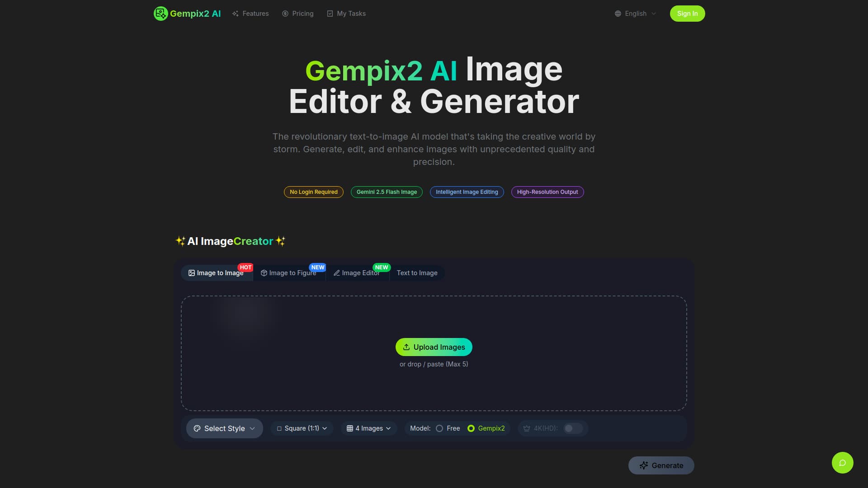Click the sparkles Features icon
The width and height of the screenshot is (868, 488).
(236, 14)
